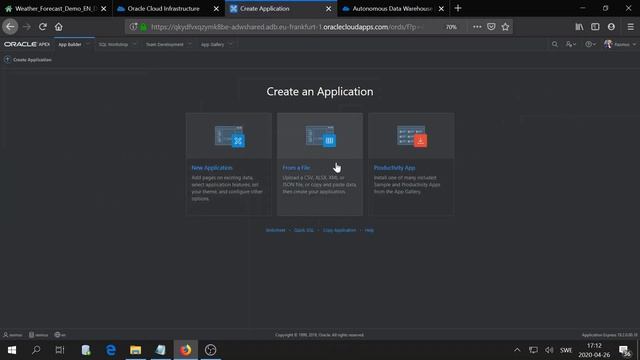The image size is (640, 360).
Task: Click the Quick SQL link
Action: pos(304,230)
